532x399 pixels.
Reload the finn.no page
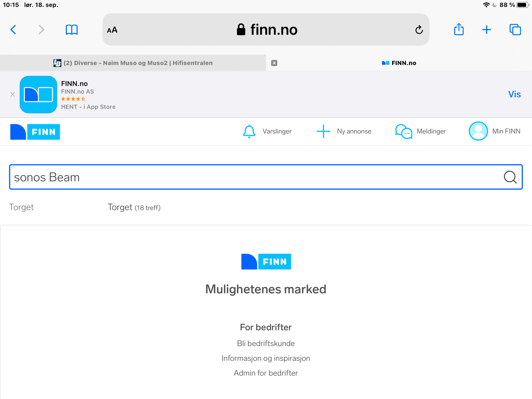pyautogui.click(x=419, y=30)
